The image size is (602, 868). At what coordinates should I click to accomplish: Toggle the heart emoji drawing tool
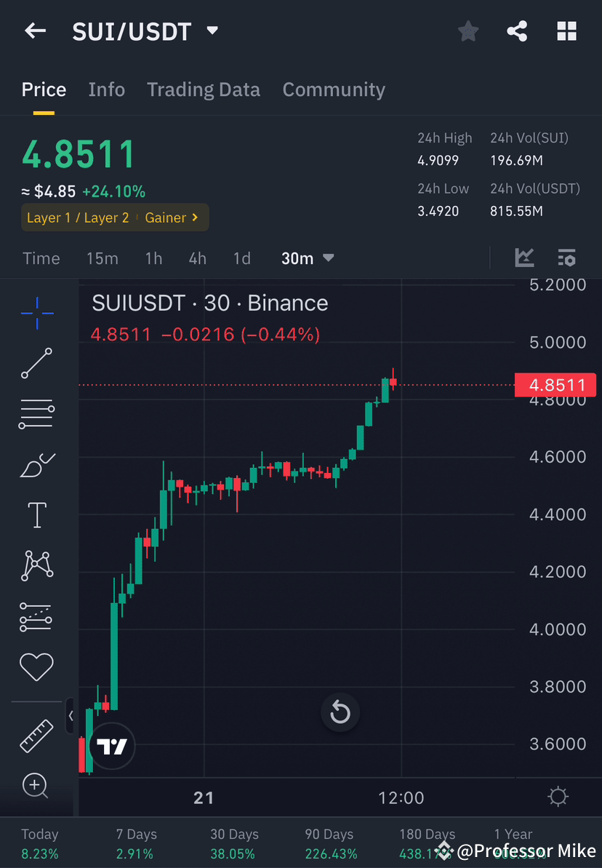coord(36,666)
